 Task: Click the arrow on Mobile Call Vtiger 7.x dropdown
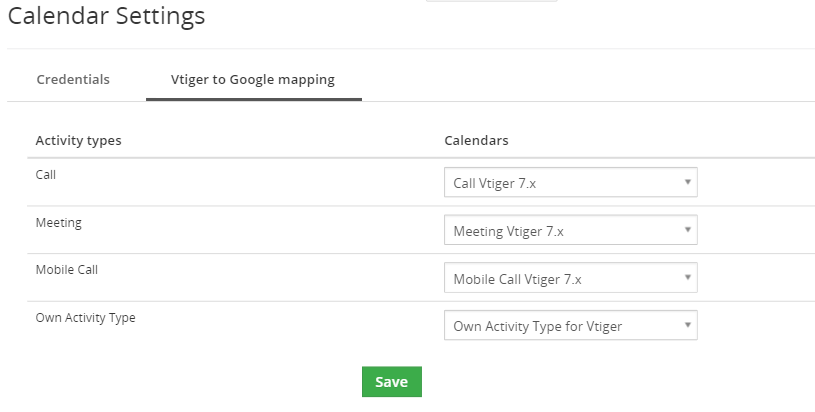[x=687, y=278]
